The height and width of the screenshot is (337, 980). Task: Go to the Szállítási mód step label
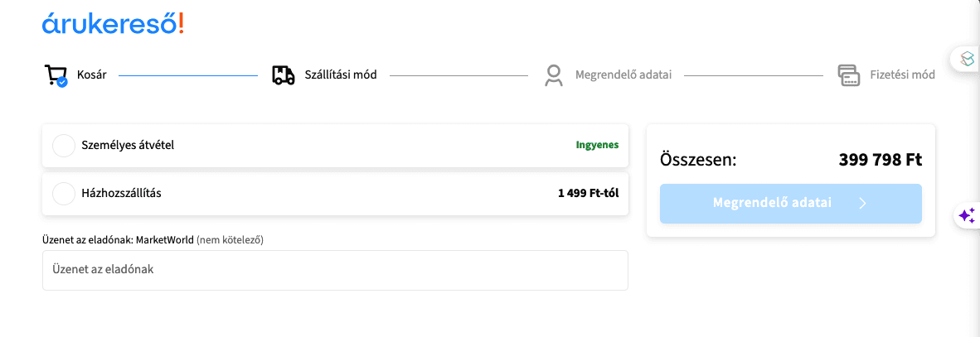click(x=341, y=75)
